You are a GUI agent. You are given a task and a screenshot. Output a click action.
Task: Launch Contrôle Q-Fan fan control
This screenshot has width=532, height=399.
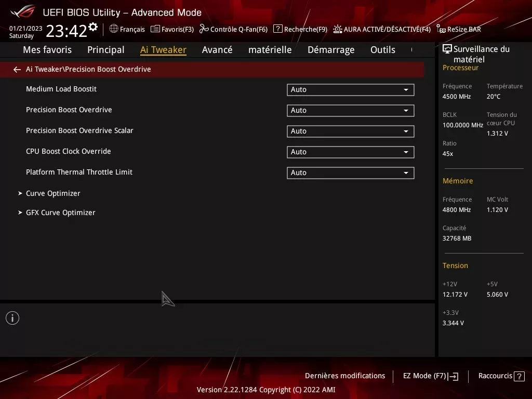point(204,29)
